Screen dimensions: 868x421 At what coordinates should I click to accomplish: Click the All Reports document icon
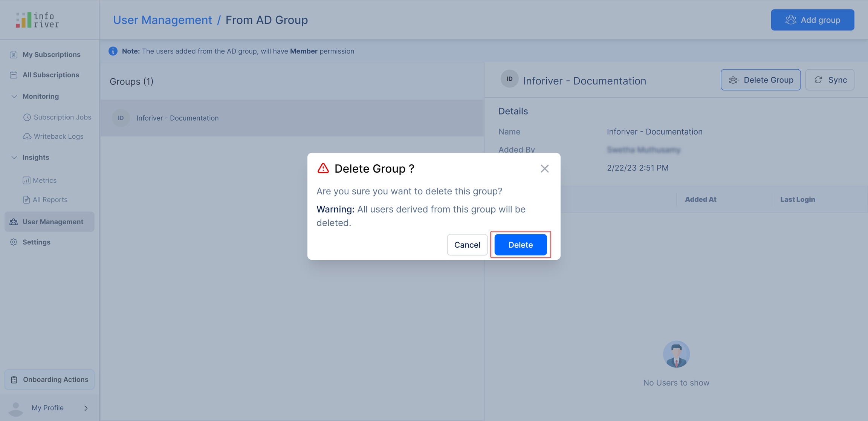[x=26, y=200]
